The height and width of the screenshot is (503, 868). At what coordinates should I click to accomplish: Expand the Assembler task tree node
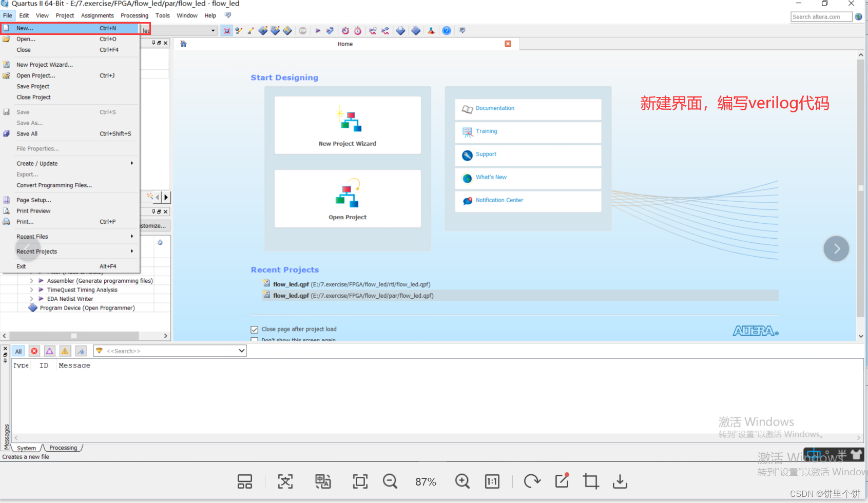(x=32, y=281)
